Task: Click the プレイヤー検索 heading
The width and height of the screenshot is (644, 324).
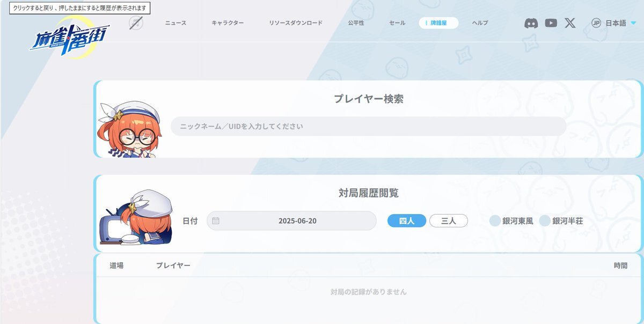Action: click(x=368, y=99)
